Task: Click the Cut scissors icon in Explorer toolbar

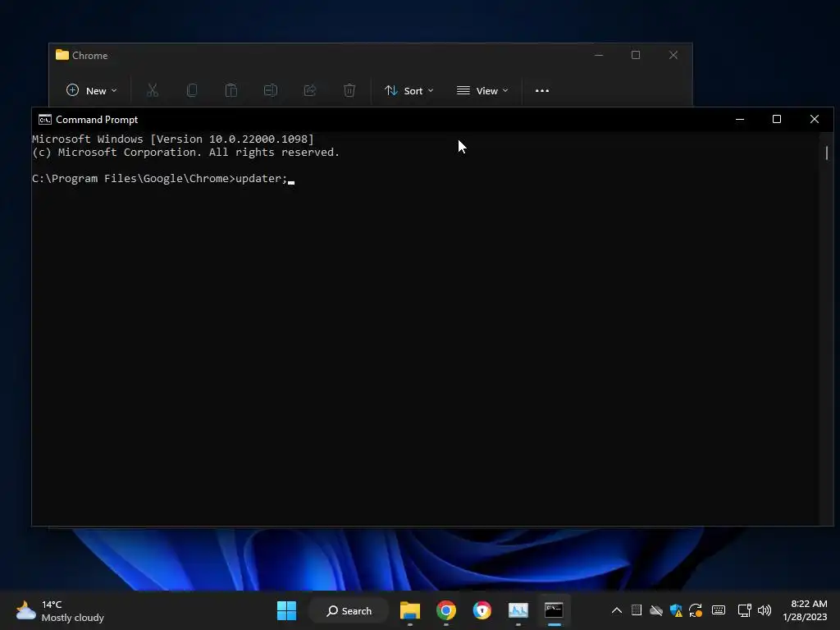Action: pos(153,90)
